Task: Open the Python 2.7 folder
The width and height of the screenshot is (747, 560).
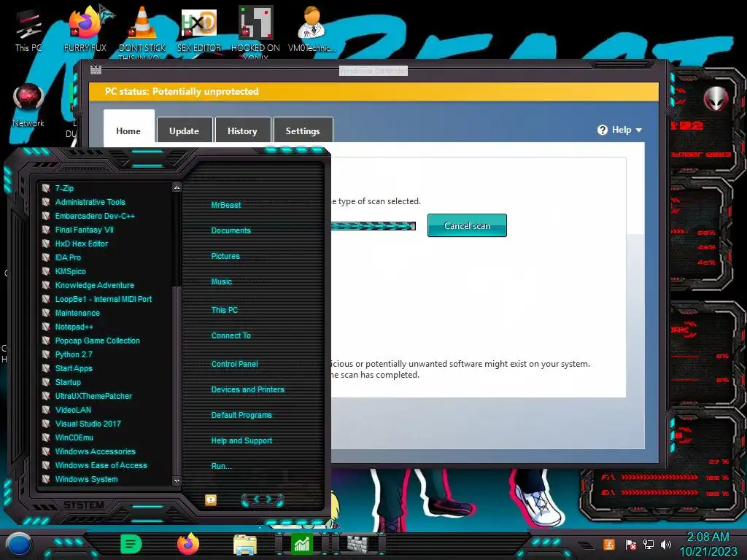Action: [74, 354]
